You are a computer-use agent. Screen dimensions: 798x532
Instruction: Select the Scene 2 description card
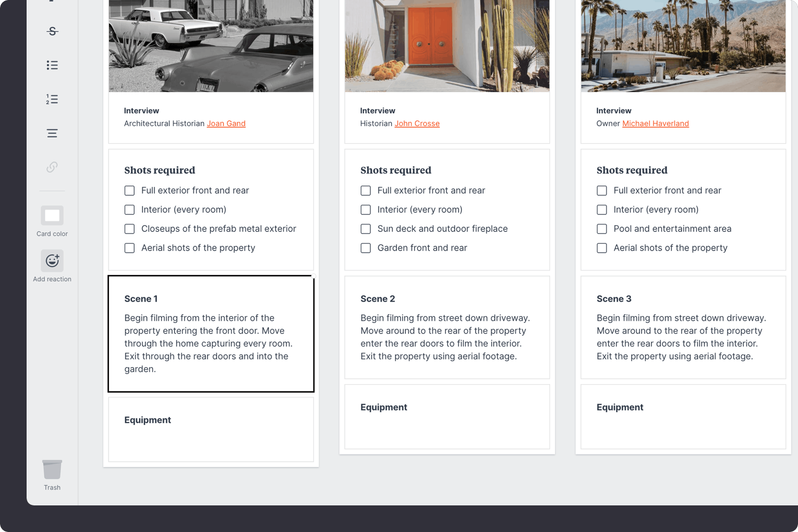click(x=447, y=327)
